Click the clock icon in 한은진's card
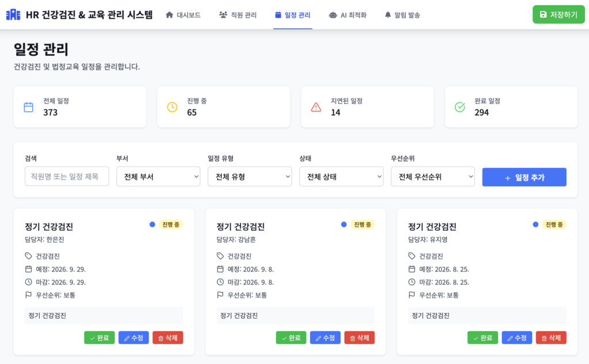 [29, 282]
